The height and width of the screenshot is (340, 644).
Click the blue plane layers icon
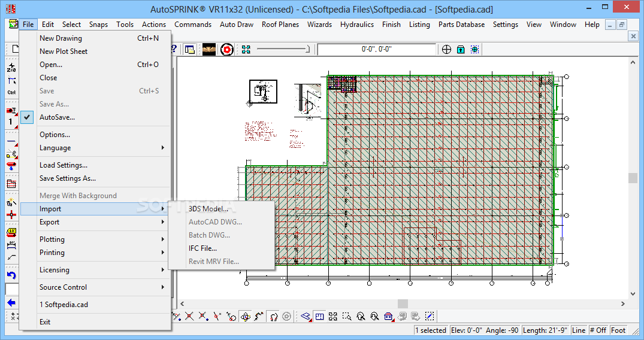(x=306, y=316)
